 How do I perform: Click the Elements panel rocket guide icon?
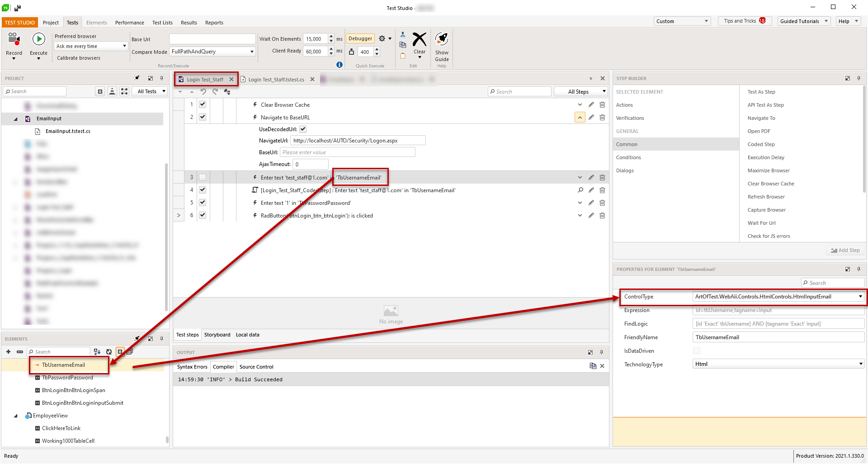pyautogui.click(x=137, y=338)
